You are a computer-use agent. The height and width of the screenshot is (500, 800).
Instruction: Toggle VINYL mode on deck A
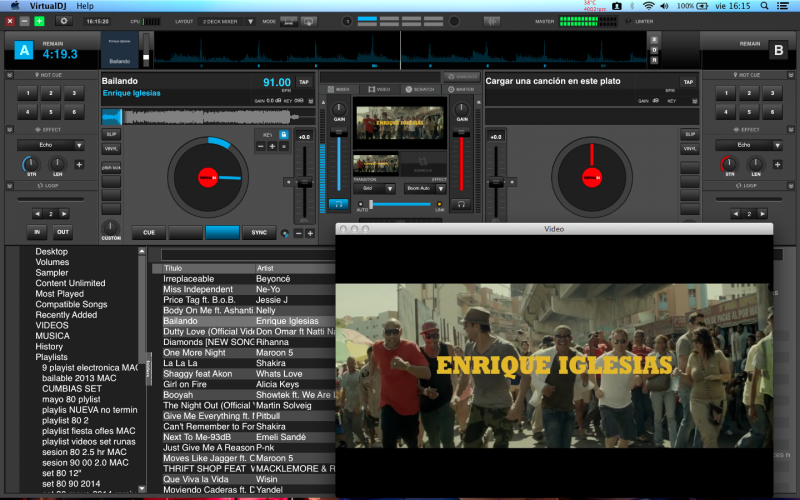coord(111,149)
